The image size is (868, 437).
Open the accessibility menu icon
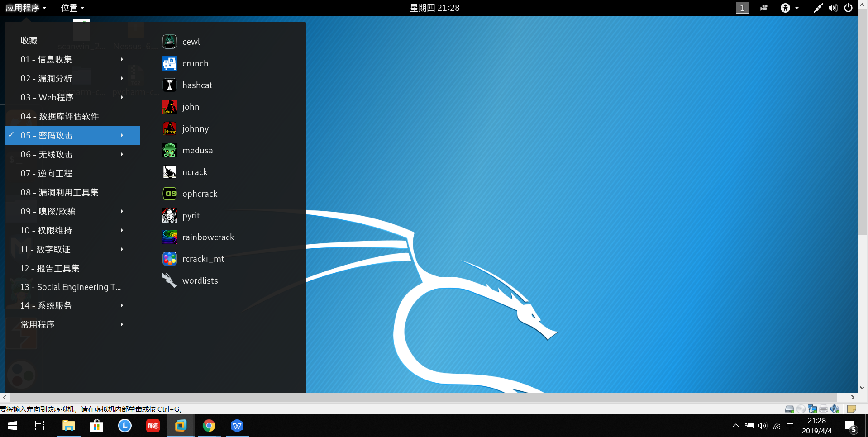785,8
